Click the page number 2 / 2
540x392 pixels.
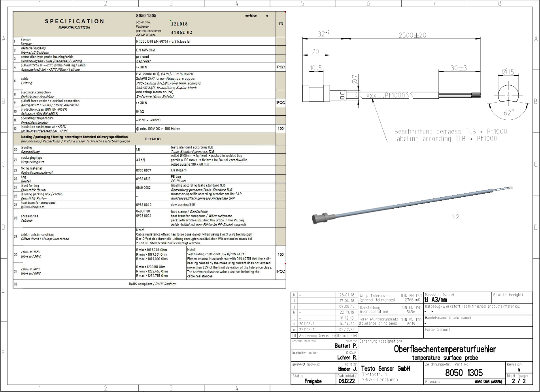coord(519,381)
